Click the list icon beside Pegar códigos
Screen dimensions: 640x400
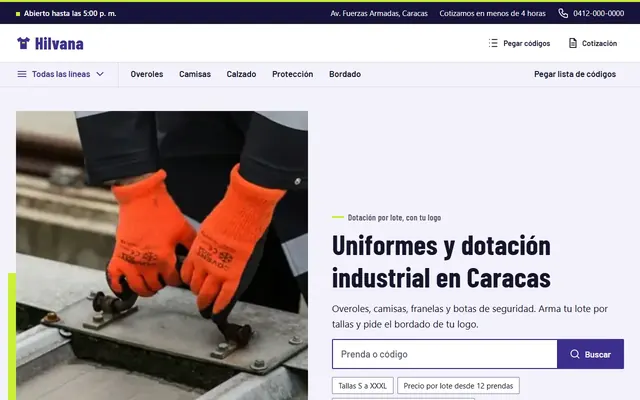(x=493, y=43)
